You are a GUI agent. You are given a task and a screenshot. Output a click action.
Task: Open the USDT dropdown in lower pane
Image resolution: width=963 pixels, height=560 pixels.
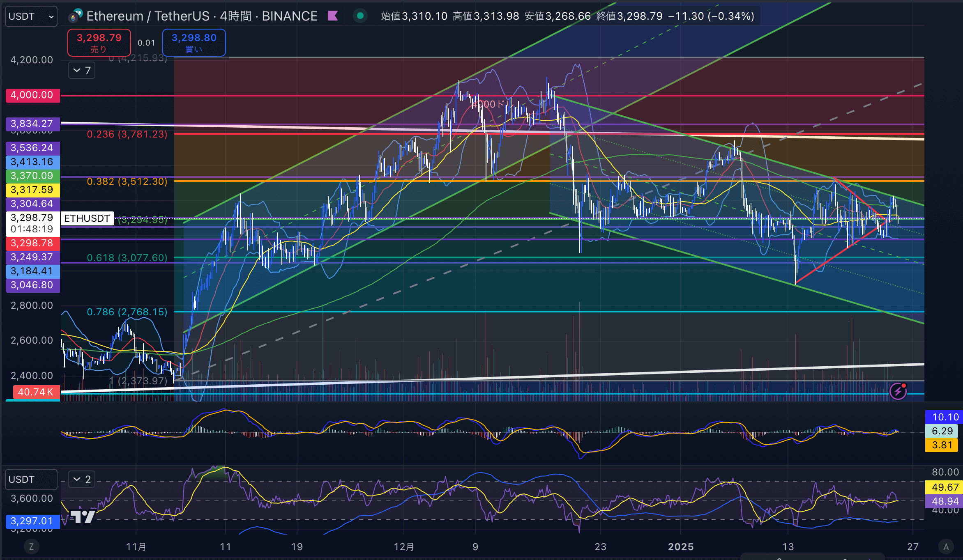[31, 480]
